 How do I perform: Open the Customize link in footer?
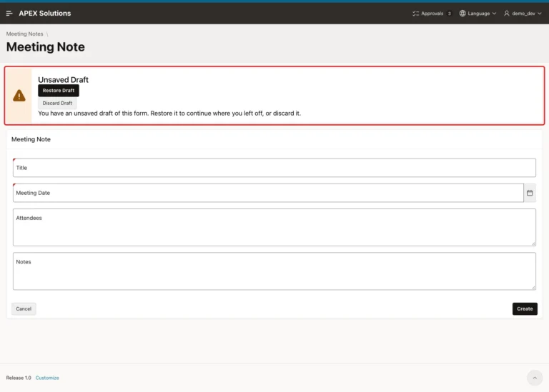(47, 378)
